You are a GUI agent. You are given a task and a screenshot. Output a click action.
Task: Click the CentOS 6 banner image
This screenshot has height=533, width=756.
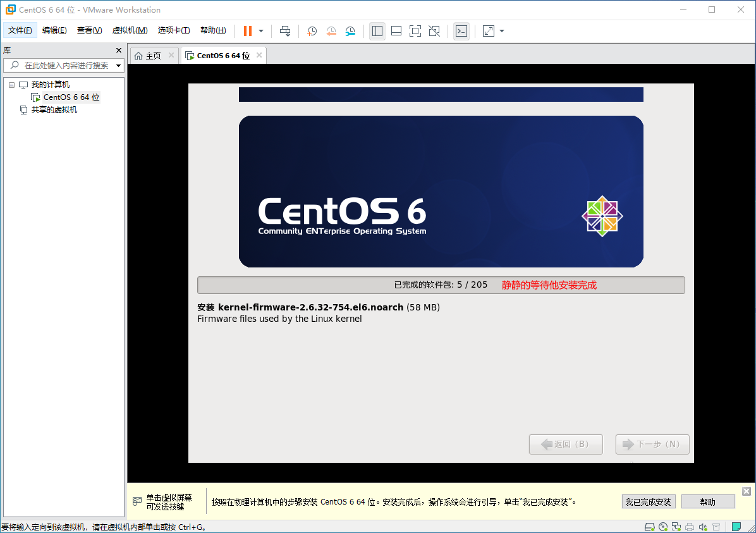tap(441, 192)
